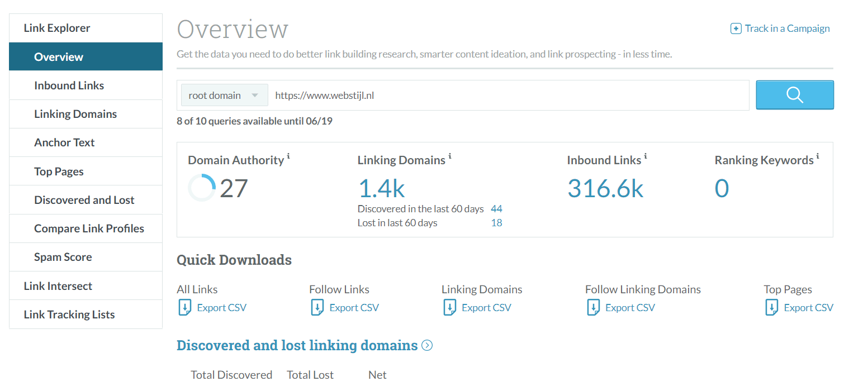This screenshot has width=868, height=386.
Task: Click the 18 lost domains number
Action: click(496, 223)
